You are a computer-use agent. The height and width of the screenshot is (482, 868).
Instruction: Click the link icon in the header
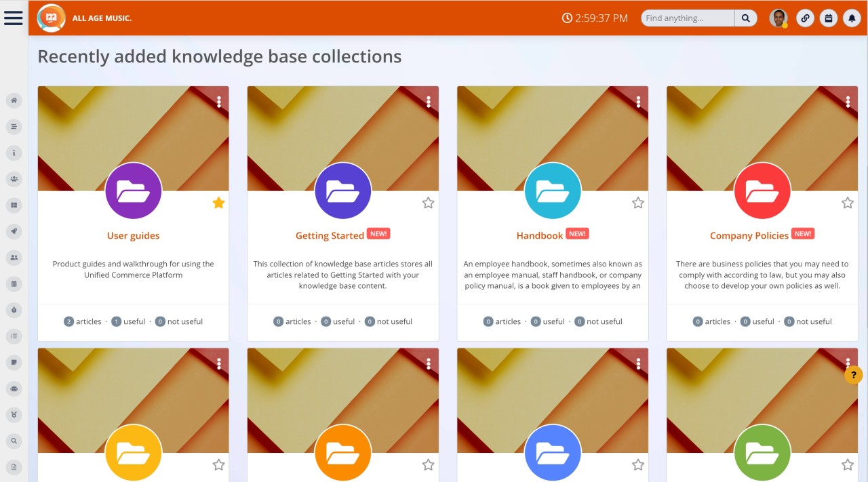pos(805,18)
